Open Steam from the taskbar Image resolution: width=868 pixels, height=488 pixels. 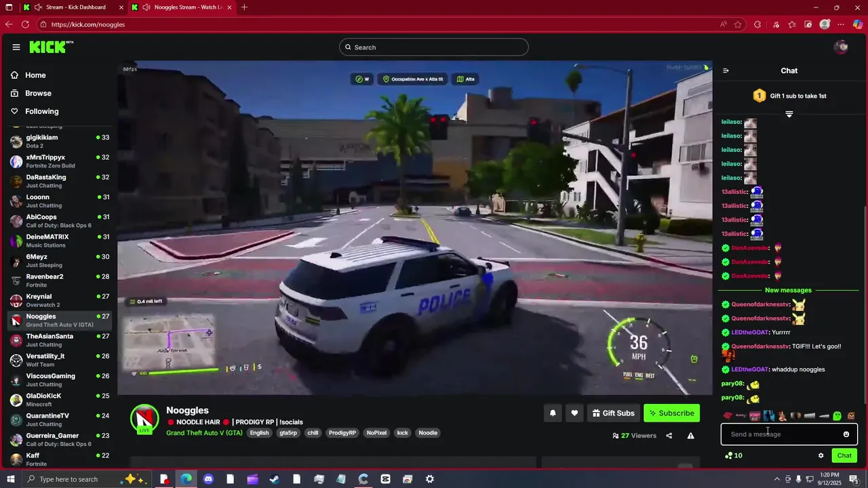coord(275,479)
